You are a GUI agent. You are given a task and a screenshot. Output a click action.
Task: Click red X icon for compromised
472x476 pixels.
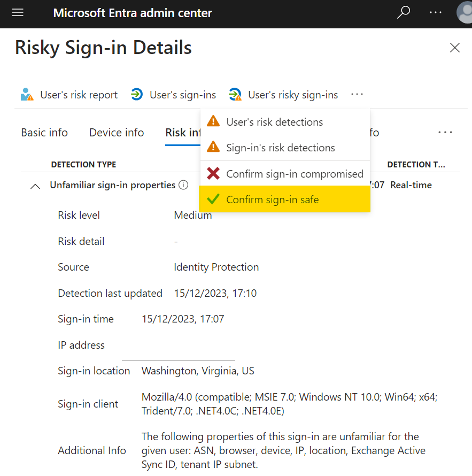coord(213,173)
